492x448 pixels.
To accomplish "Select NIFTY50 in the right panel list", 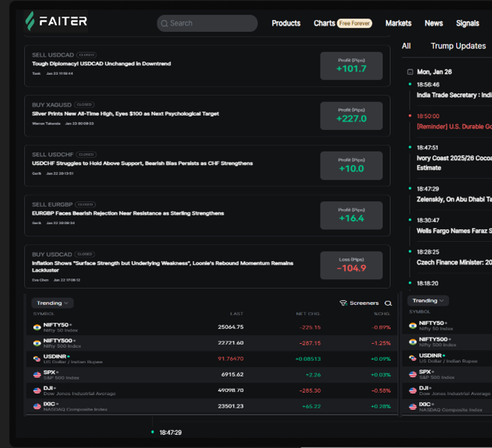I will tap(447, 325).
